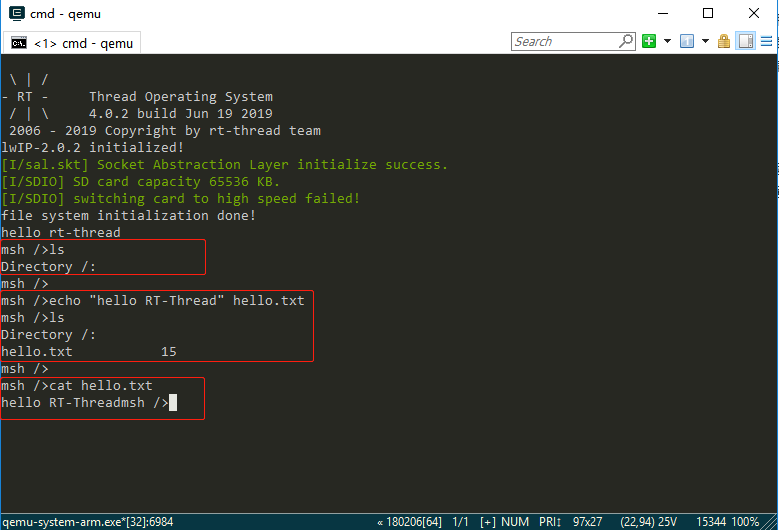Click the 1/1 console count indicator
The image size is (779, 530).
(x=461, y=522)
